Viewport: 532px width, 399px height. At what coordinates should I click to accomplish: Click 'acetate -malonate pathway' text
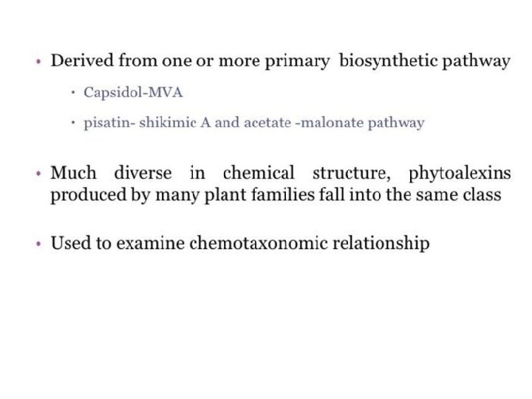click(334, 123)
